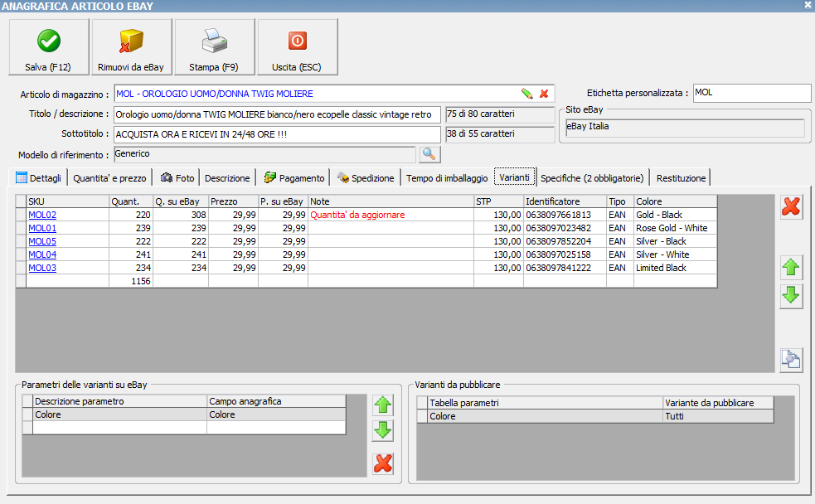Image resolution: width=815 pixels, height=504 pixels.
Task: Click the Sottotitolo text field
Action: [x=277, y=134]
